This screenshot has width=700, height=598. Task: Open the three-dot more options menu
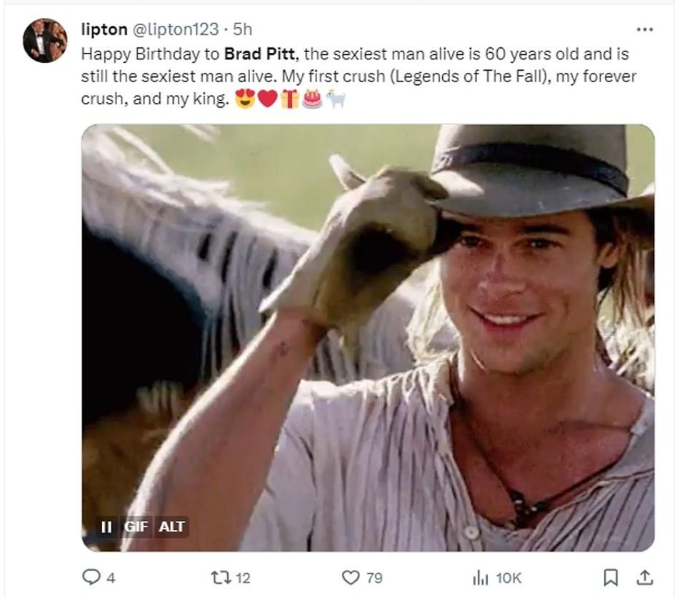pyautogui.click(x=644, y=30)
